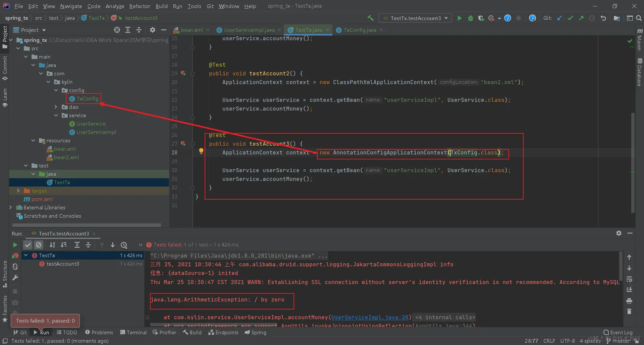
Task: Clear console output with trash icon
Action: [629, 312]
